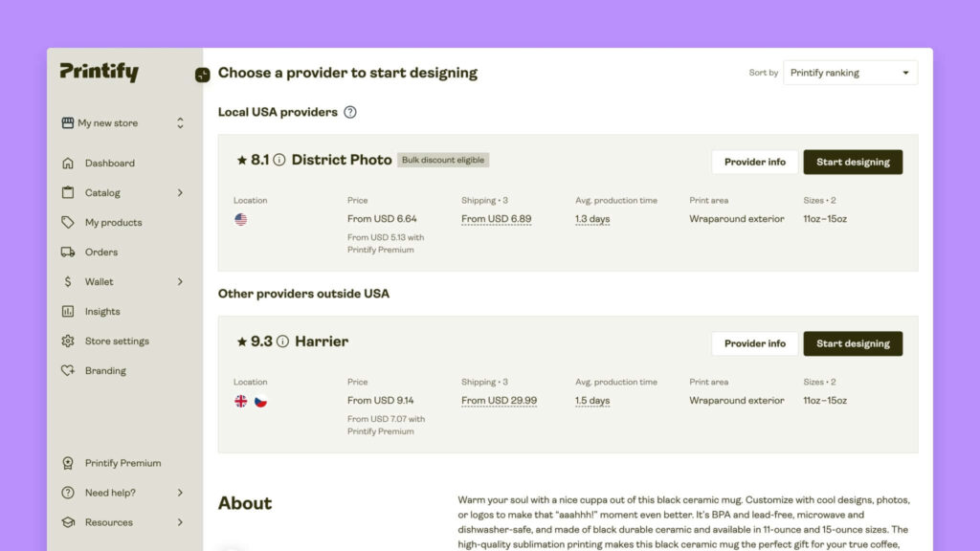Screen dimensions: 980x551
Task: Click the Resources graduation cap icon
Action: [x=68, y=522]
